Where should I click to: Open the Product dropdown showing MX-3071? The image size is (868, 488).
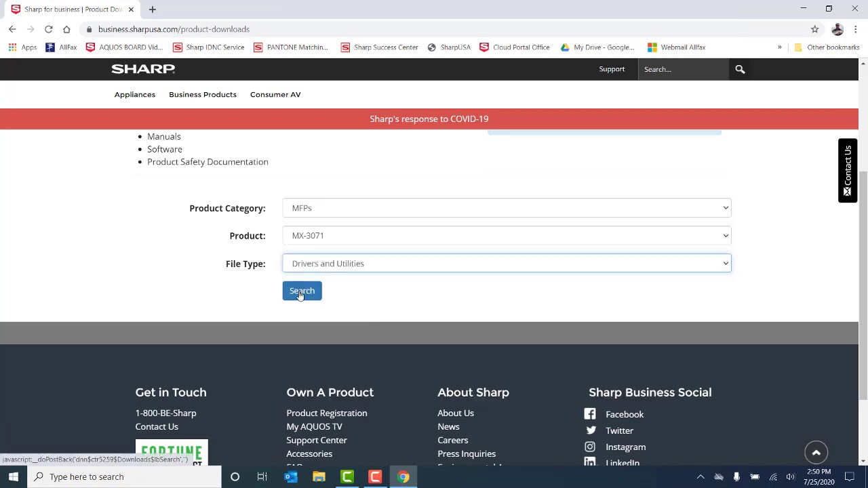507,236
